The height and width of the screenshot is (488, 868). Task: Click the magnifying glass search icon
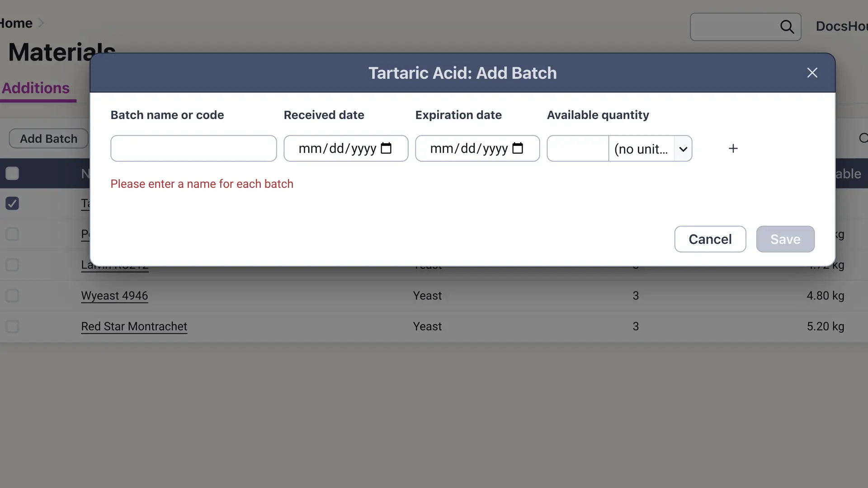(788, 27)
